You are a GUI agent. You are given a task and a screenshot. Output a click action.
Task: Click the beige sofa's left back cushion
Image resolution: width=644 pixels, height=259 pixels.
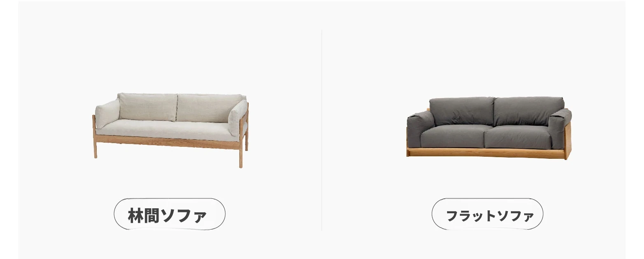[148, 107]
